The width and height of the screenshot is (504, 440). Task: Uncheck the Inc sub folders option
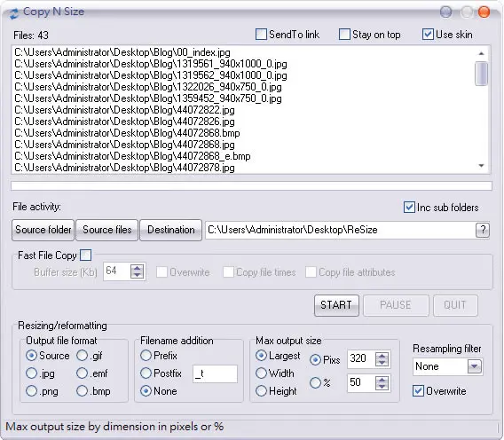tap(409, 208)
